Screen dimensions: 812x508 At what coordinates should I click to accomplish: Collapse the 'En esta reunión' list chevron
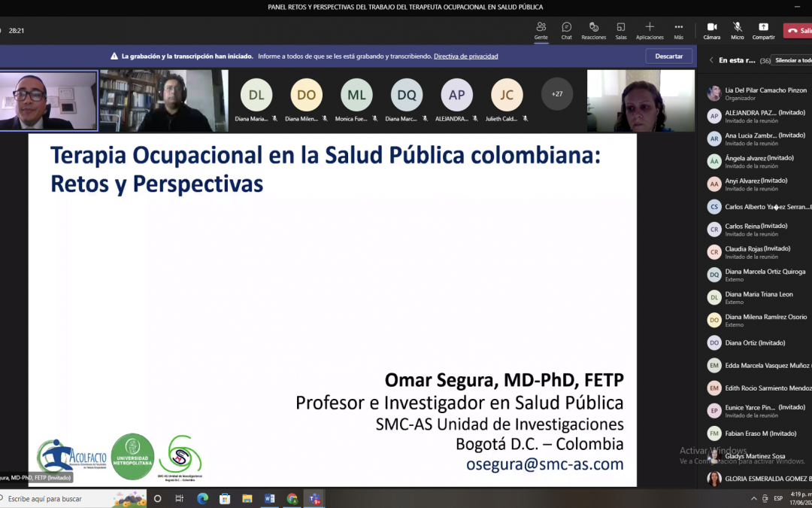pyautogui.click(x=711, y=60)
